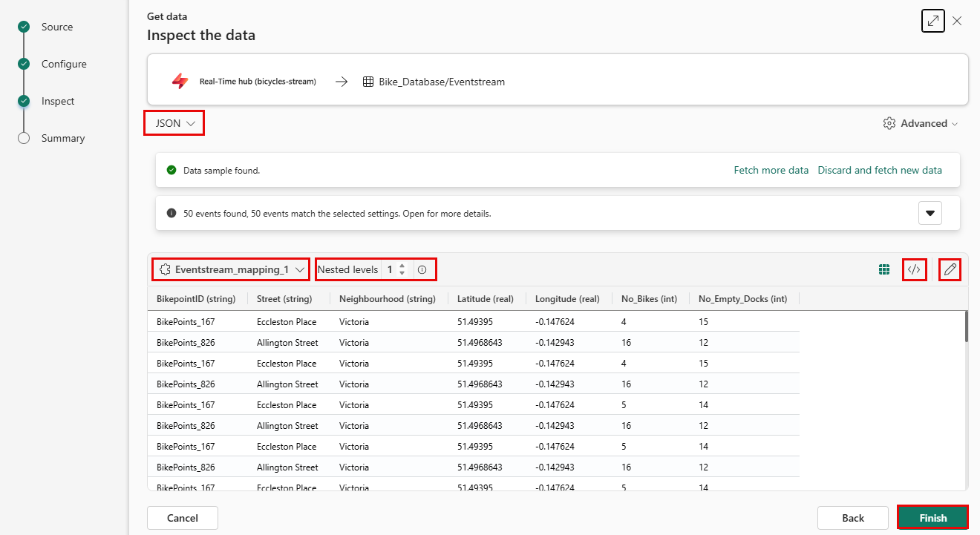Viewport: 980px width, 535px height.
Task: Click Discard and fetch new data
Action: (879, 171)
